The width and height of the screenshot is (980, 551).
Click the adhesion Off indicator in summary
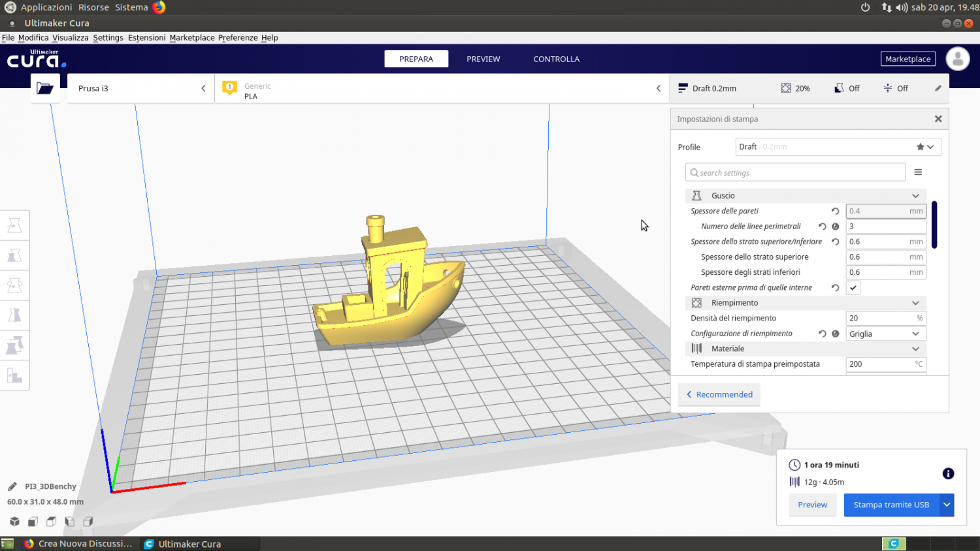point(896,88)
